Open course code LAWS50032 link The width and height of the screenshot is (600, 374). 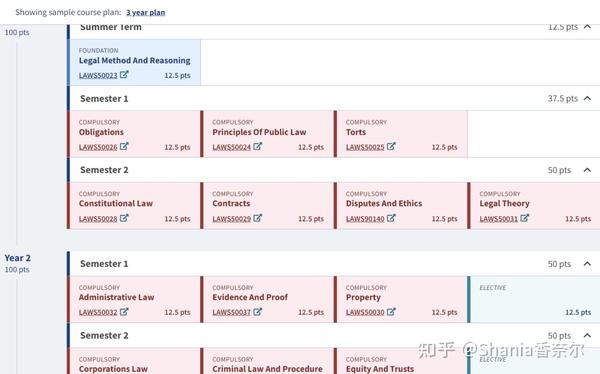click(98, 312)
